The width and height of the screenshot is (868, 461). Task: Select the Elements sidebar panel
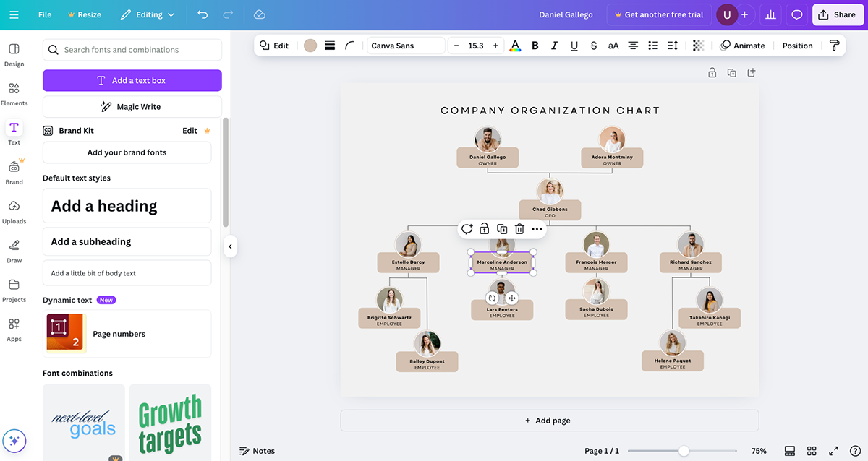(x=14, y=94)
